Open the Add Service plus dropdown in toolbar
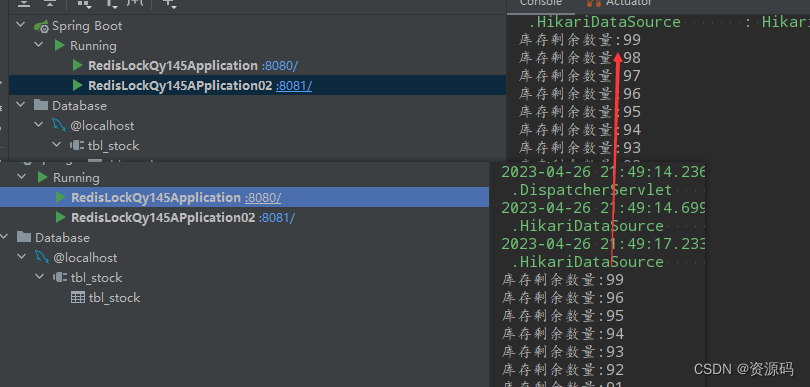 [169, 3]
